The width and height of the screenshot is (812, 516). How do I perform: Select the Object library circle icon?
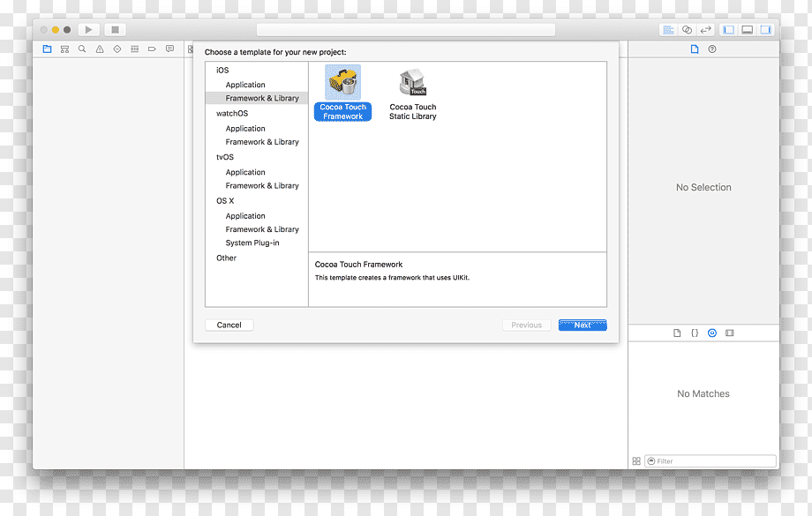(x=712, y=333)
